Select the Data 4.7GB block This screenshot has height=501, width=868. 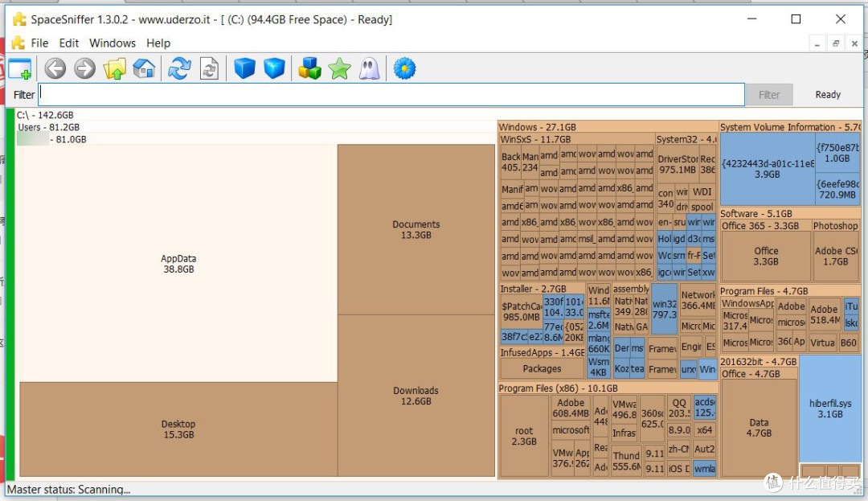point(759,428)
